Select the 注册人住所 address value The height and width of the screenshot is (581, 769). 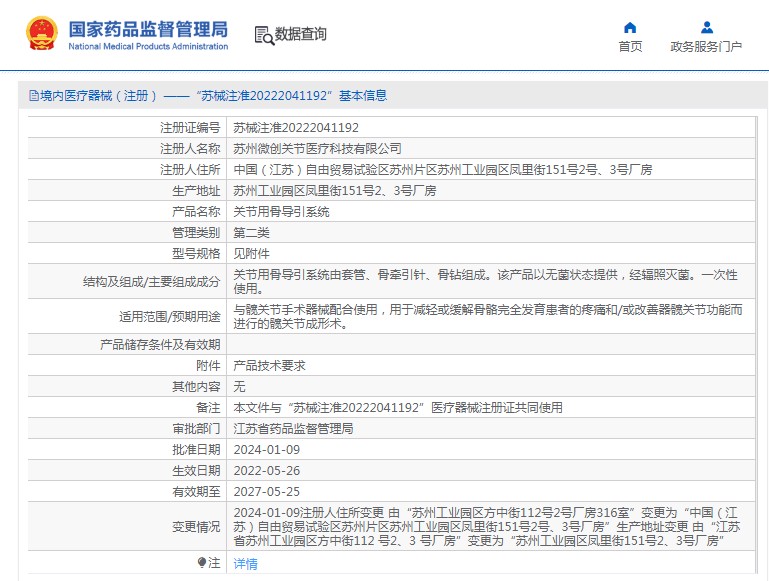pos(443,170)
